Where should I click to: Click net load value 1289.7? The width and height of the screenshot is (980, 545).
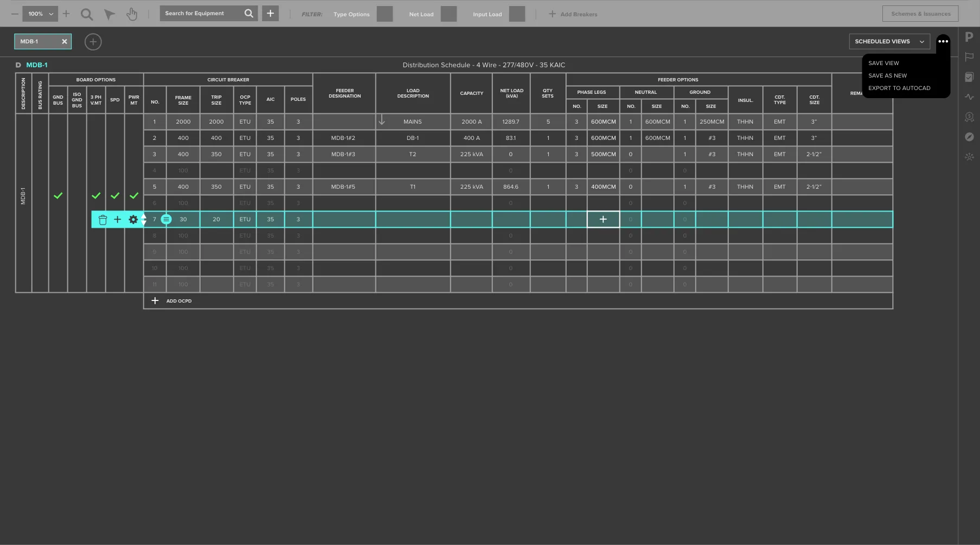511,122
